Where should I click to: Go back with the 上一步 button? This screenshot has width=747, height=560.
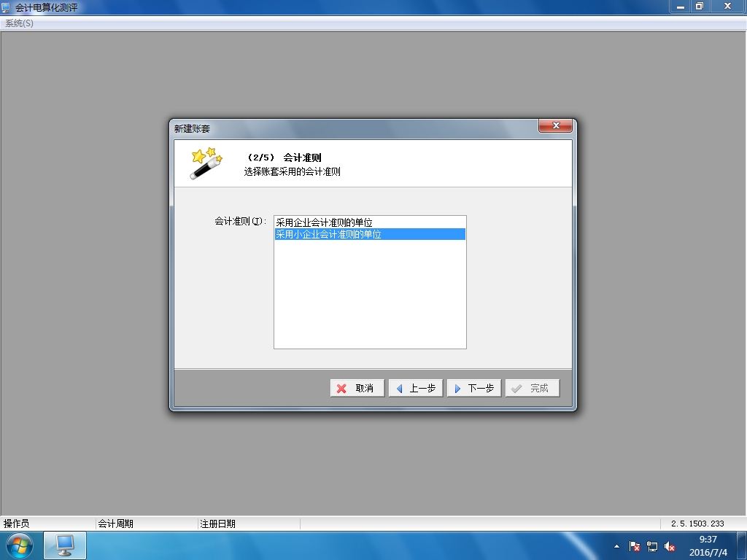pos(415,388)
